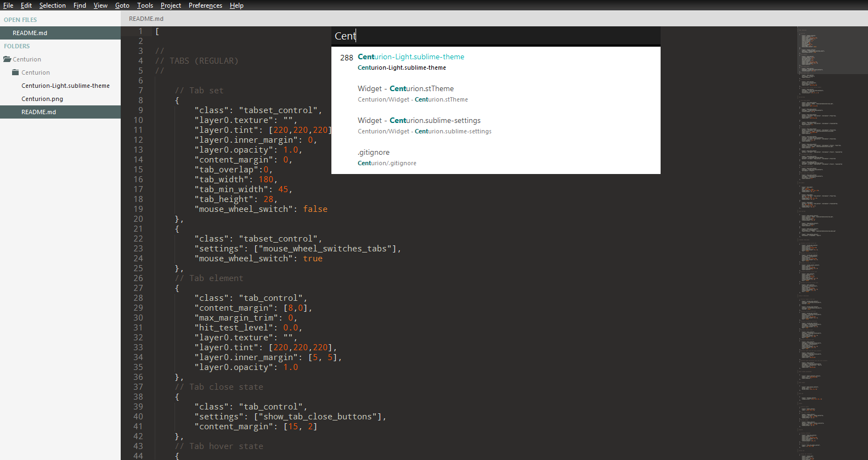The image size is (868, 460).
Task: Click the "// TABS (REGULAR)" comment
Action: pos(197,61)
